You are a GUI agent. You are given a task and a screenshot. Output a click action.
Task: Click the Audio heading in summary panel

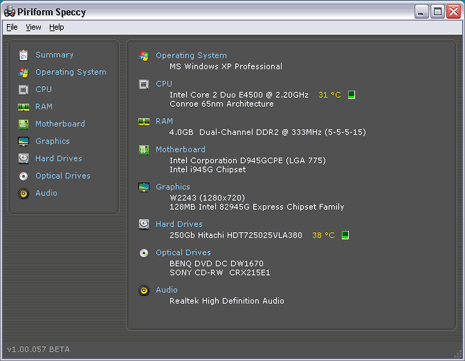(x=167, y=290)
